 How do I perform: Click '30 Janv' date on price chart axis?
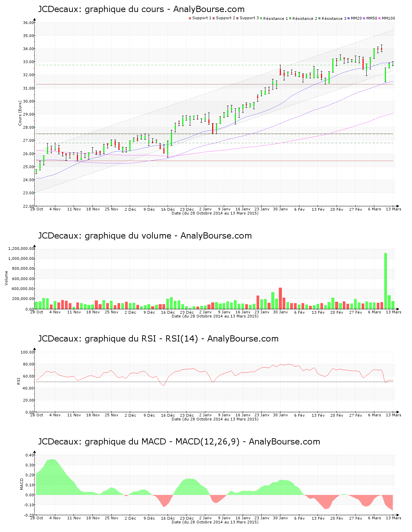point(281,209)
